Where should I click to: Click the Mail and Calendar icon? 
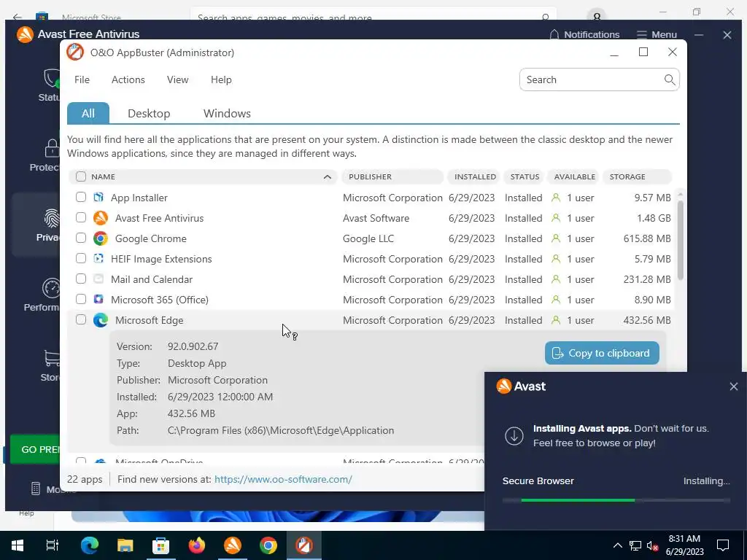tap(98, 279)
